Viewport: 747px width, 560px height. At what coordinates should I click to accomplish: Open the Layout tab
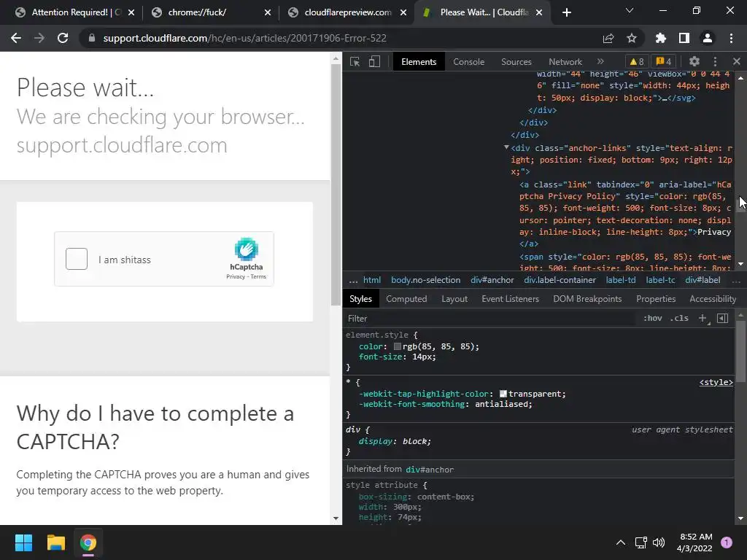click(454, 299)
